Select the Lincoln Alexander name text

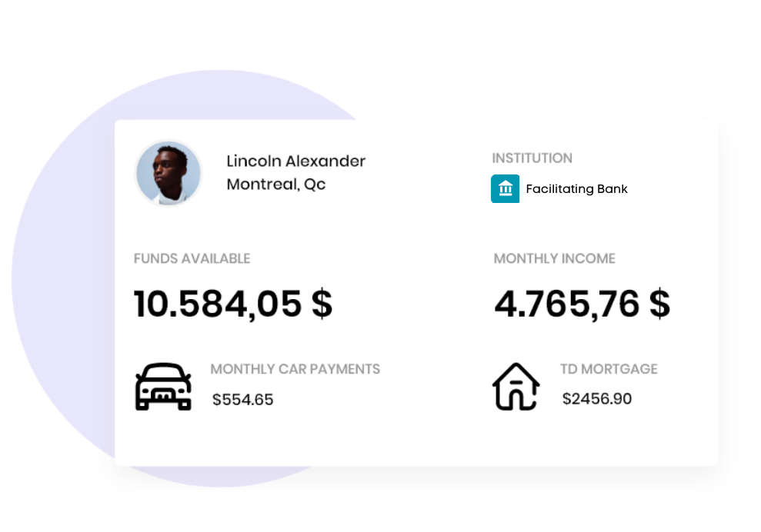pyautogui.click(x=295, y=161)
